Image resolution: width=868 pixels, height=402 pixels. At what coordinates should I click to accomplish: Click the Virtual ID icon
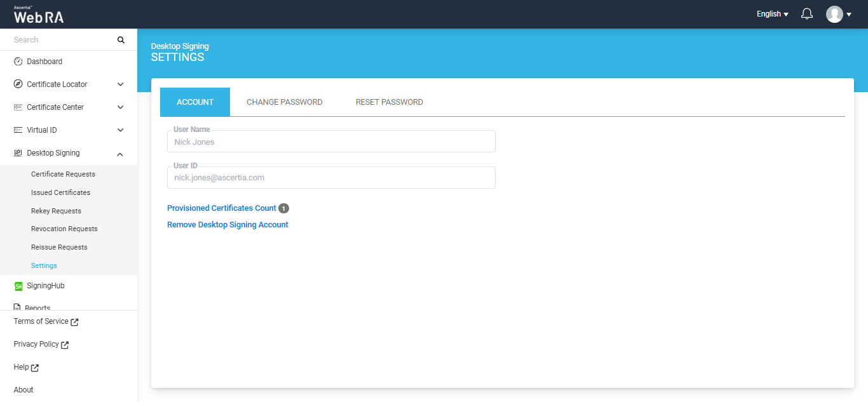point(18,130)
